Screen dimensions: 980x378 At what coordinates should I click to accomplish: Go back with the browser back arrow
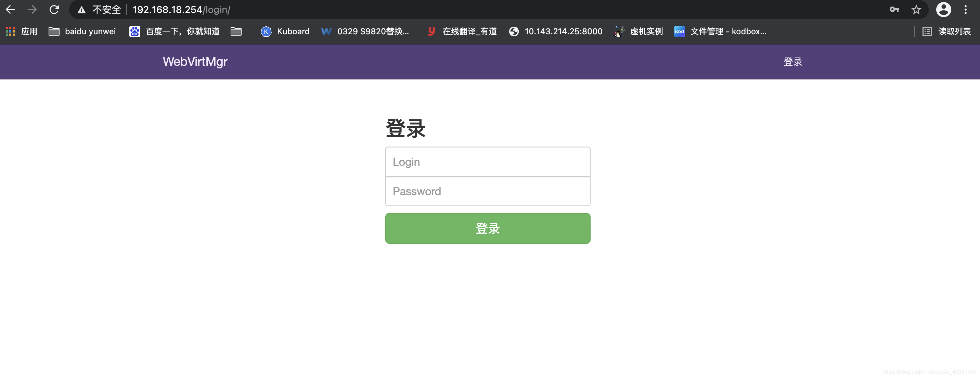pos(10,10)
